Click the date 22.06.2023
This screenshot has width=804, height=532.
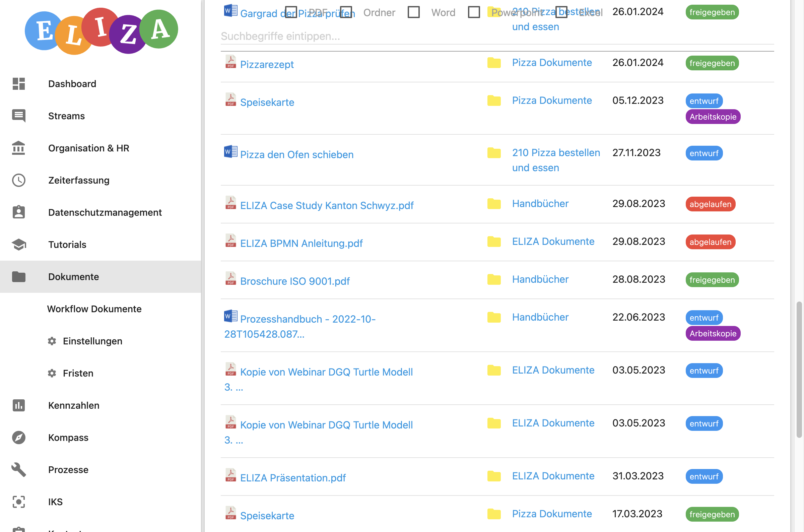pos(639,317)
